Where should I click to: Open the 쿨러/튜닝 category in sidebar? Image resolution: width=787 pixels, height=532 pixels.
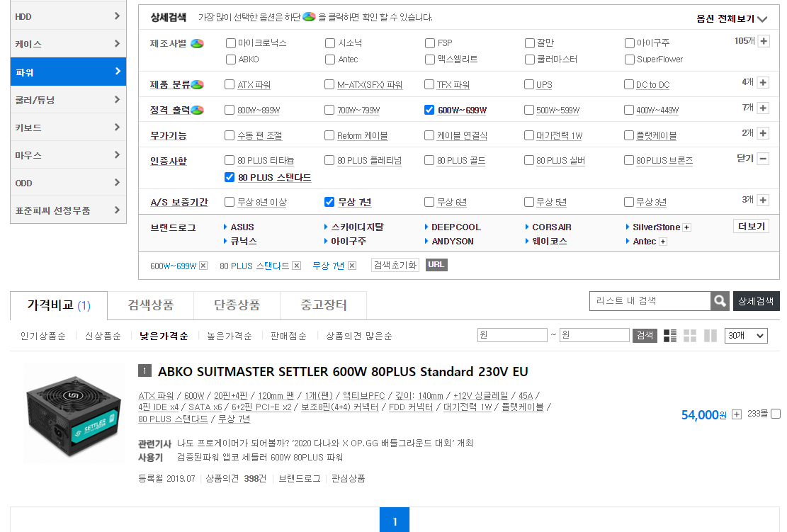pyautogui.click(x=68, y=99)
